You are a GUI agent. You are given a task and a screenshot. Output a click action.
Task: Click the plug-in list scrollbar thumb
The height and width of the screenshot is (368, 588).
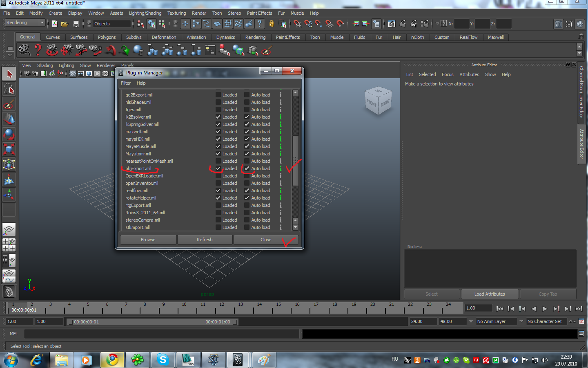296,161
